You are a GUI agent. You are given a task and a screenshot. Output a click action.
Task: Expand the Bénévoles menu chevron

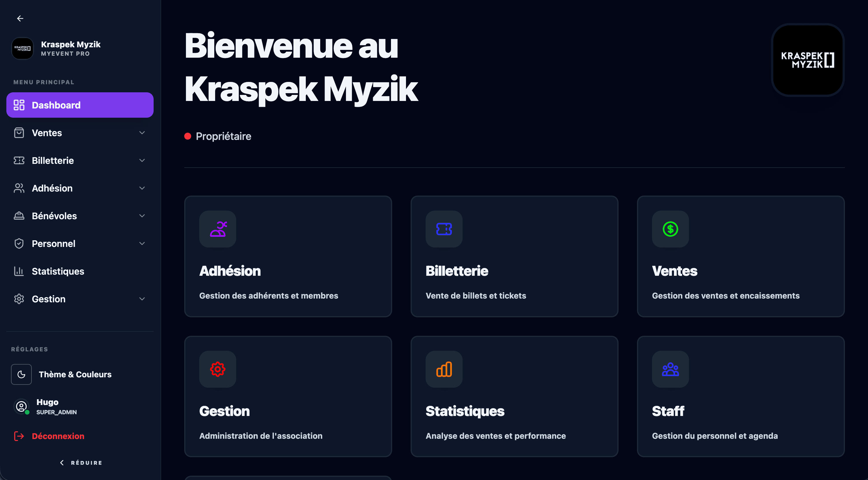pos(142,216)
